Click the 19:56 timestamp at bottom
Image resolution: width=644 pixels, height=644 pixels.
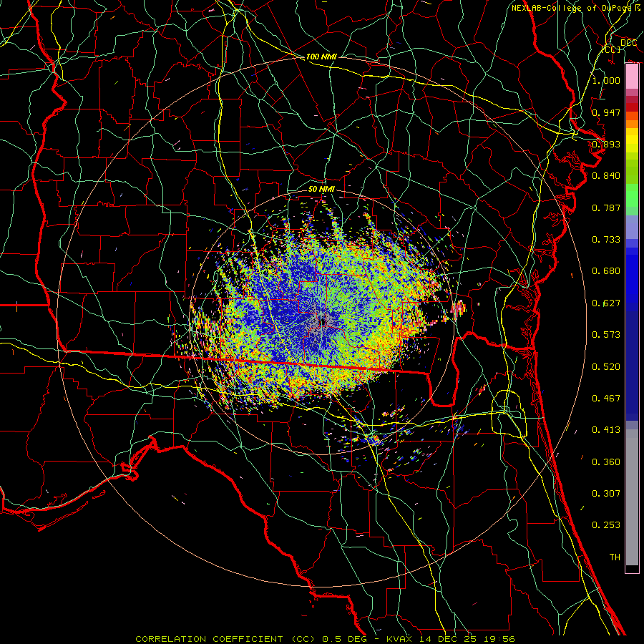click(x=498, y=639)
